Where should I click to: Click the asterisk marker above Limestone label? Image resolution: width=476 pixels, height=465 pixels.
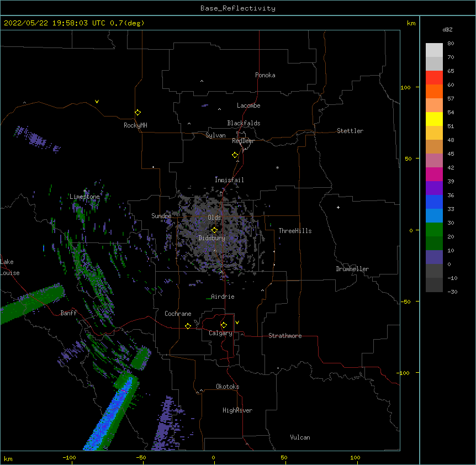point(84,191)
